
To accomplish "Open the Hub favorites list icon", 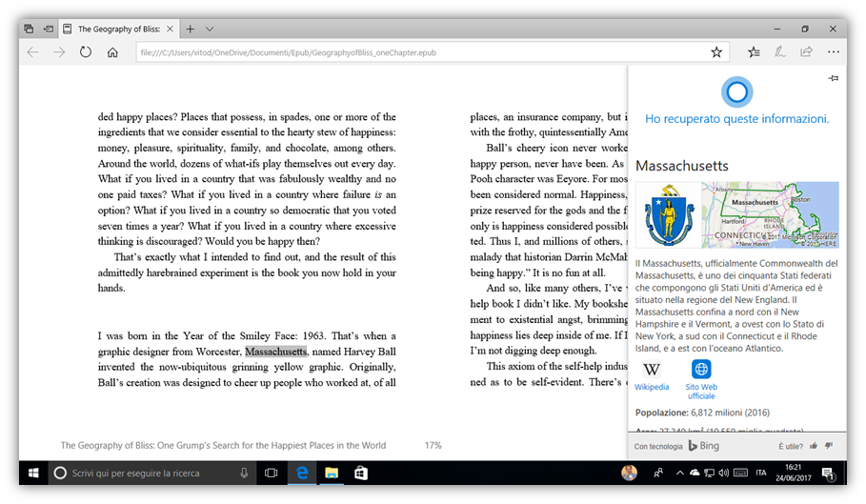I will (754, 52).
